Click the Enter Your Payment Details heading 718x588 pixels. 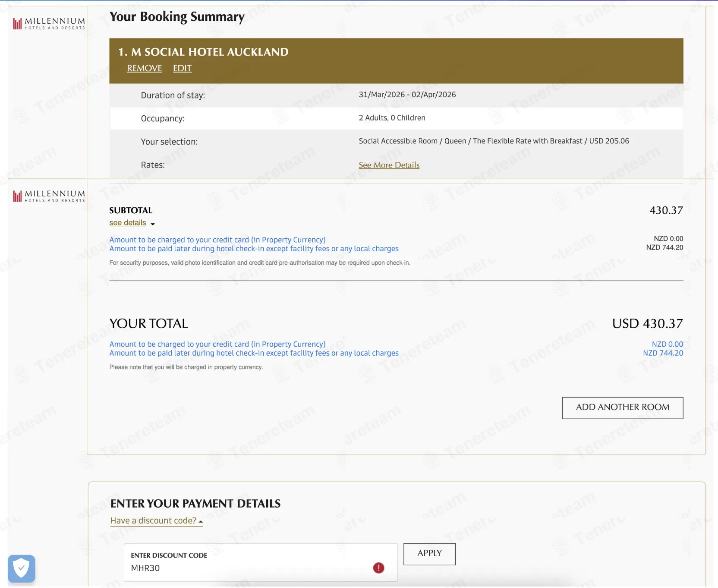click(x=195, y=503)
